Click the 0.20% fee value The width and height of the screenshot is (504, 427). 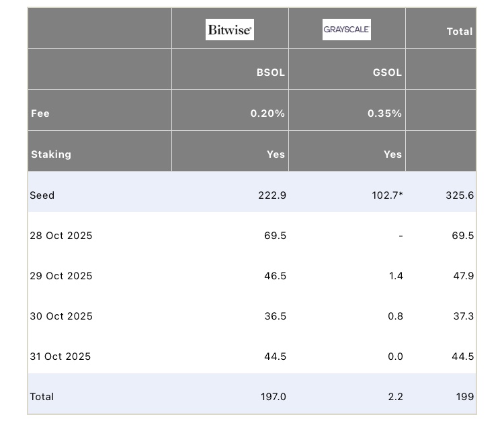point(267,113)
